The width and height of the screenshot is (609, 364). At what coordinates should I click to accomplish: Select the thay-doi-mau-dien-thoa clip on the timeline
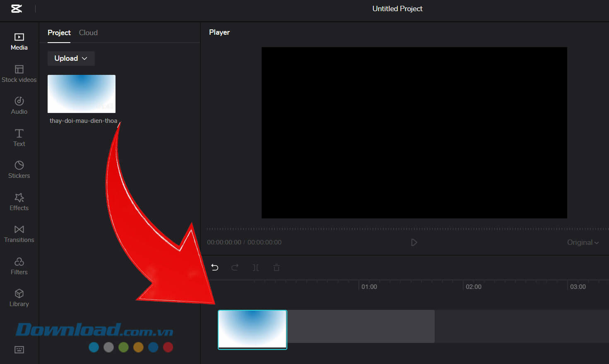pos(252,329)
